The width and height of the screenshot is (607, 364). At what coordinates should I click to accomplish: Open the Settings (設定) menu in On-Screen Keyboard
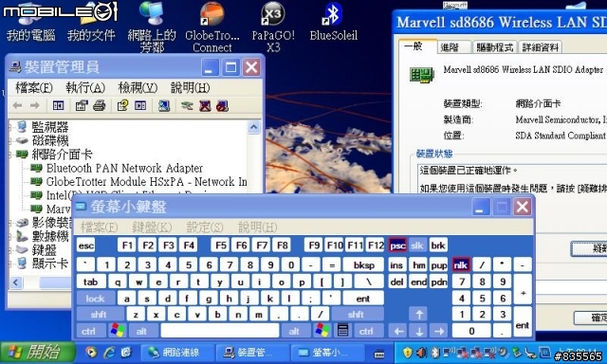[x=205, y=227]
